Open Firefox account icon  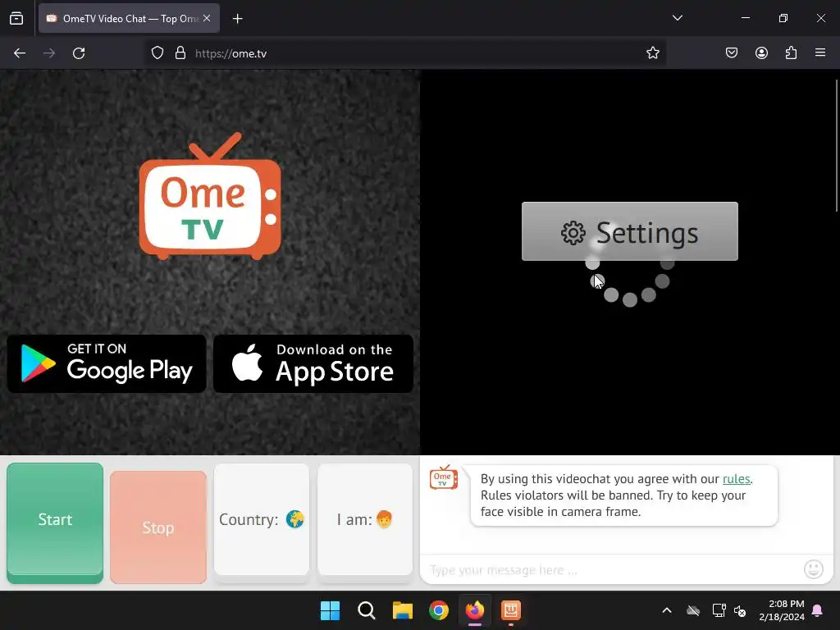pyautogui.click(x=761, y=53)
